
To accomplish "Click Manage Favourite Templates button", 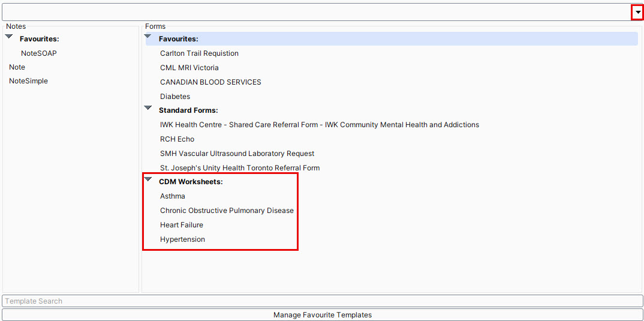I will click(322, 315).
